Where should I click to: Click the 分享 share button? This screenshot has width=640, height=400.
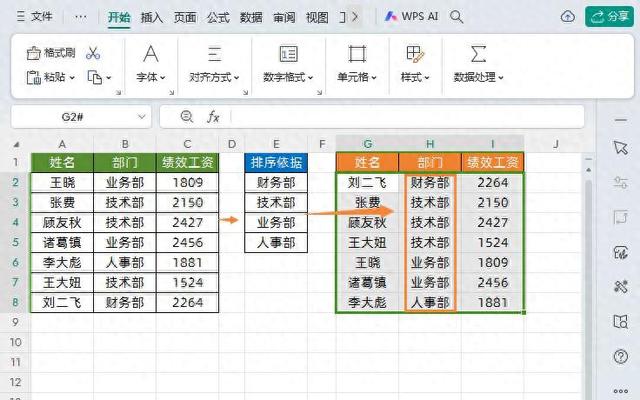[609, 17]
